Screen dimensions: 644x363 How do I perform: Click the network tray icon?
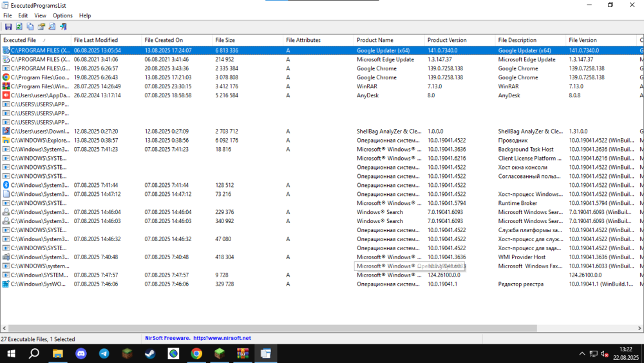click(594, 353)
